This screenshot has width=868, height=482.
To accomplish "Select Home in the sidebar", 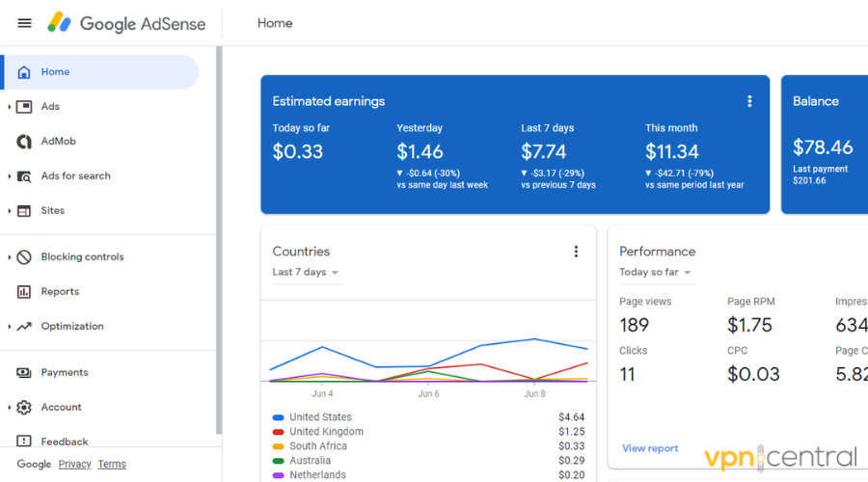I will 55,72.
